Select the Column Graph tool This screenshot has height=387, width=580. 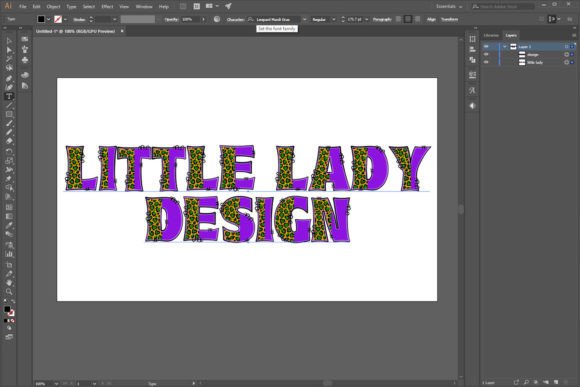click(x=9, y=254)
